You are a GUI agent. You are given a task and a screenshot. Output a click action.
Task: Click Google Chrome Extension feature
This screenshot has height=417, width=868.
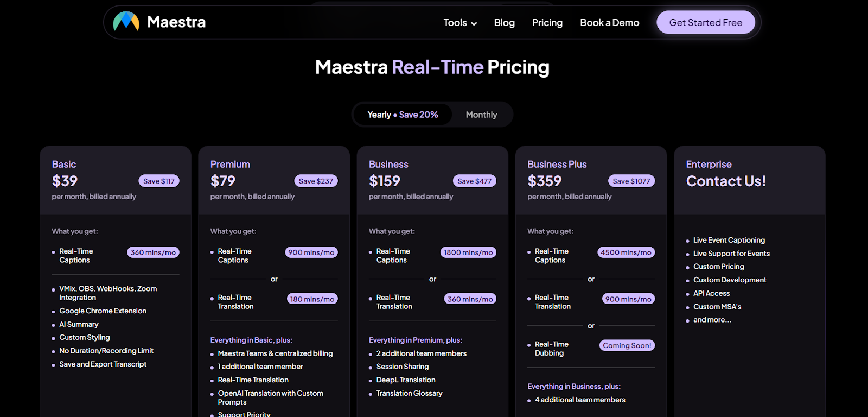tap(103, 311)
